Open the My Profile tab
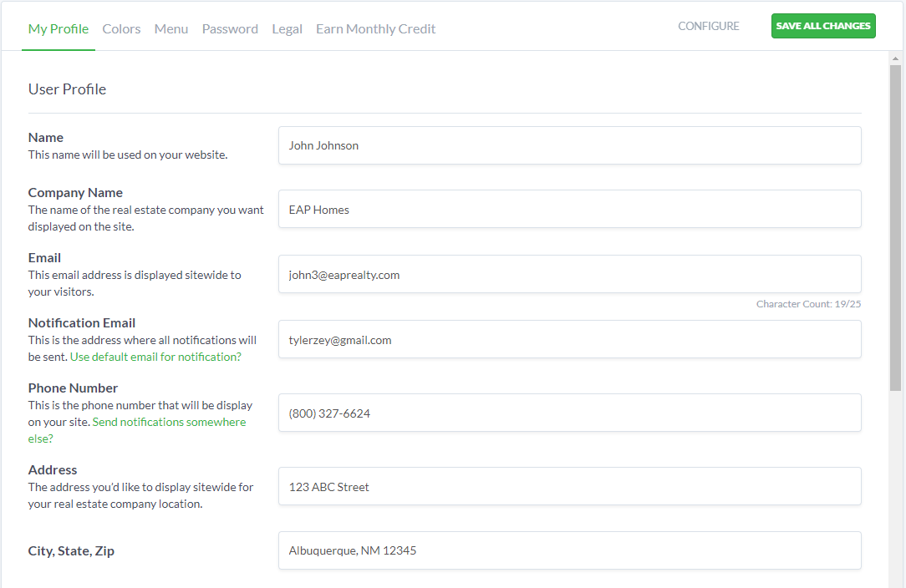This screenshot has height=588, width=906. click(x=59, y=28)
